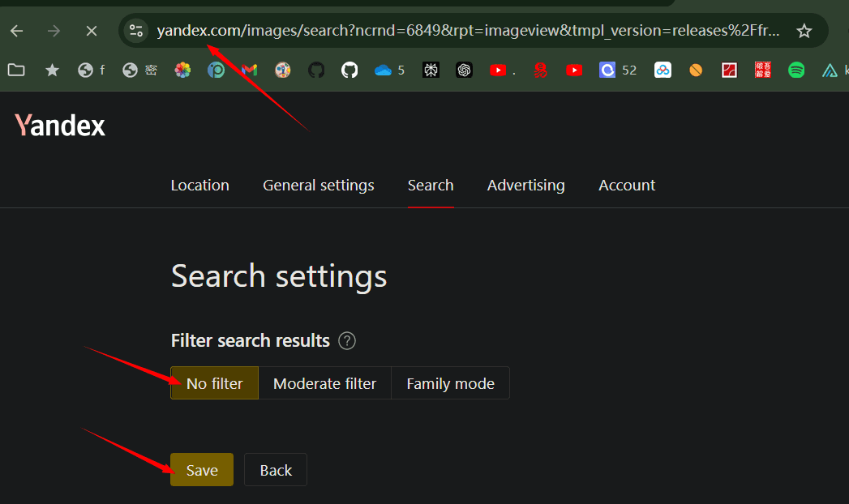Click the Yandex logo

click(x=60, y=126)
